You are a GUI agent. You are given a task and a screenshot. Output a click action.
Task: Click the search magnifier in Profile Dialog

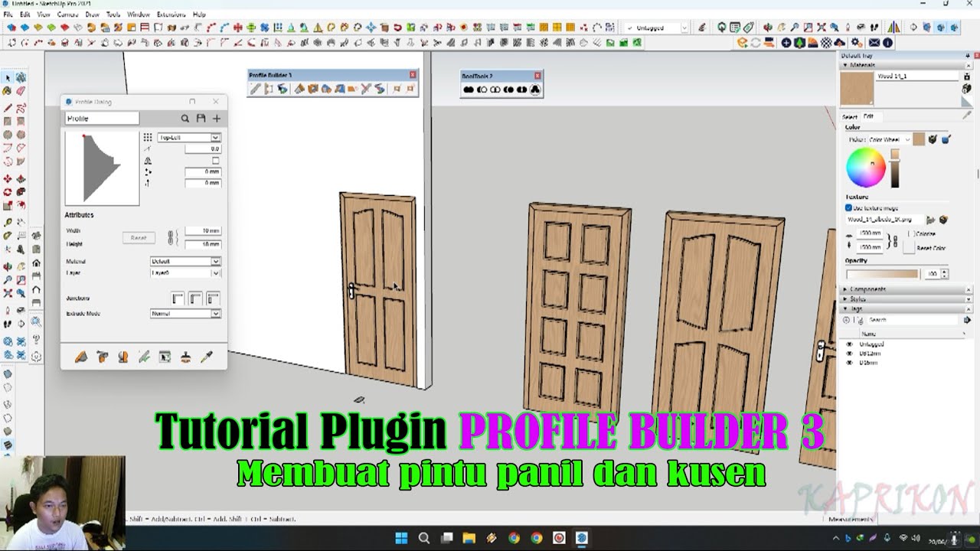(185, 119)
